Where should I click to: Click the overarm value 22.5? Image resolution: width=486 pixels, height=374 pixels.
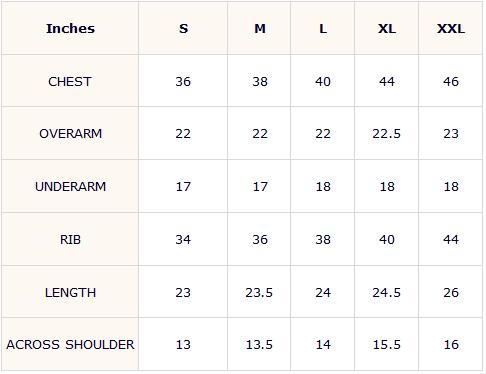tap(387, 134)
